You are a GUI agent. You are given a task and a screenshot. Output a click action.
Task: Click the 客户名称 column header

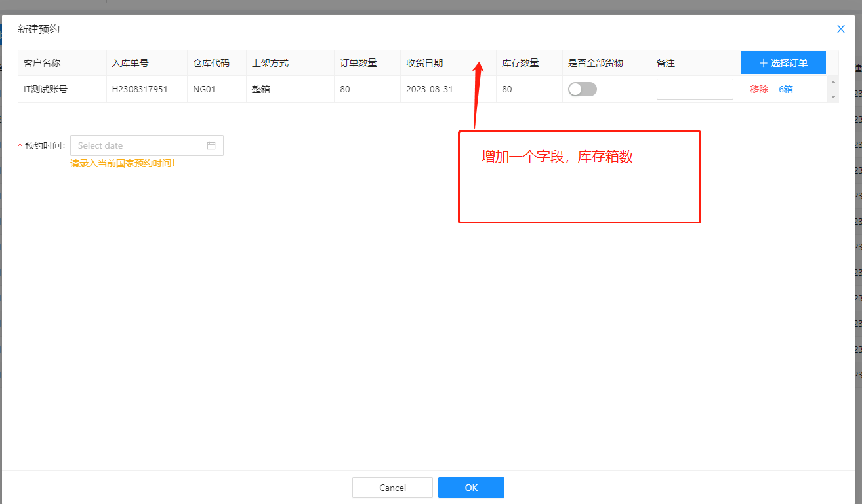click(x=42, y=63)
